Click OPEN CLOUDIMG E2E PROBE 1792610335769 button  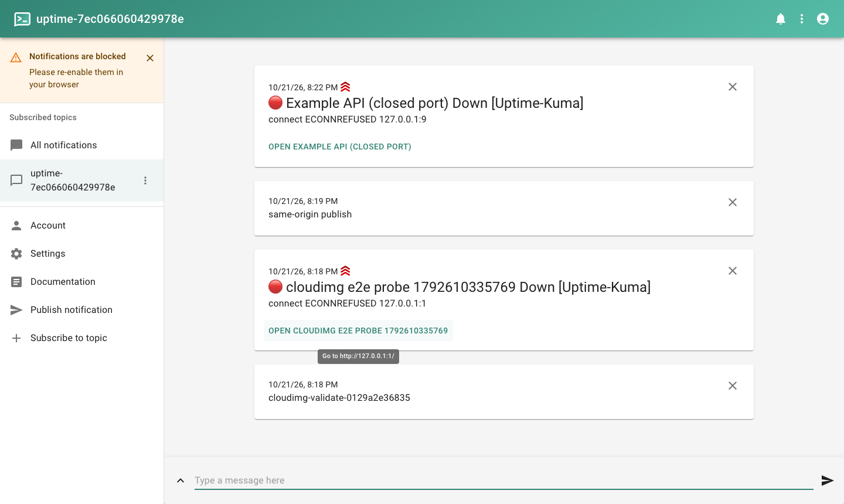358,331
